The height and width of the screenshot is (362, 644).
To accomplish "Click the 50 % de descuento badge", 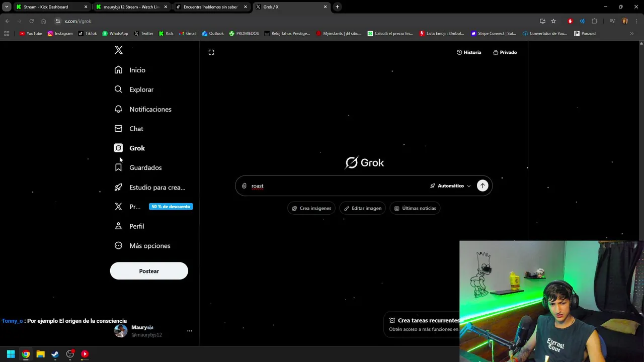I will (171, 207).
